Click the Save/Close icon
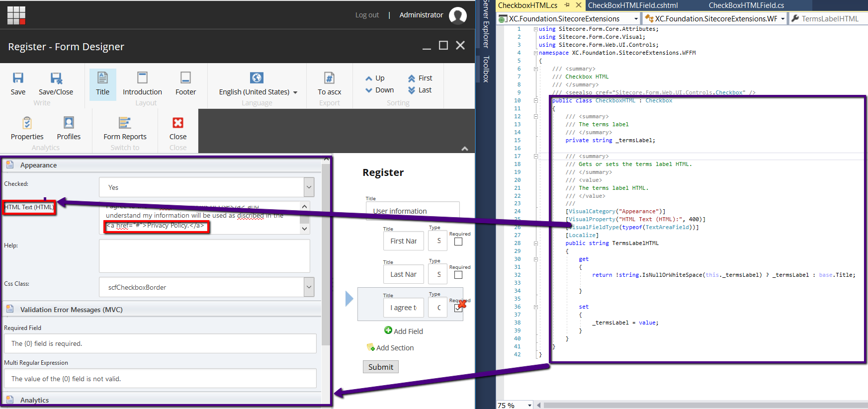This screenshot has height=409, width=868. (x=56, y=78)
